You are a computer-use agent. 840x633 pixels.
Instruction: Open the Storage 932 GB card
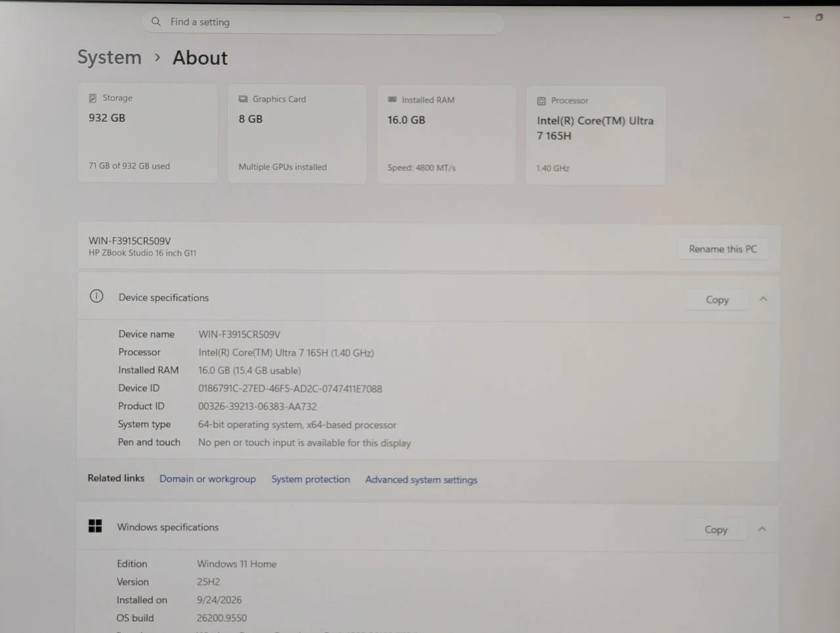pyautogui.click(x=148, y=133)
